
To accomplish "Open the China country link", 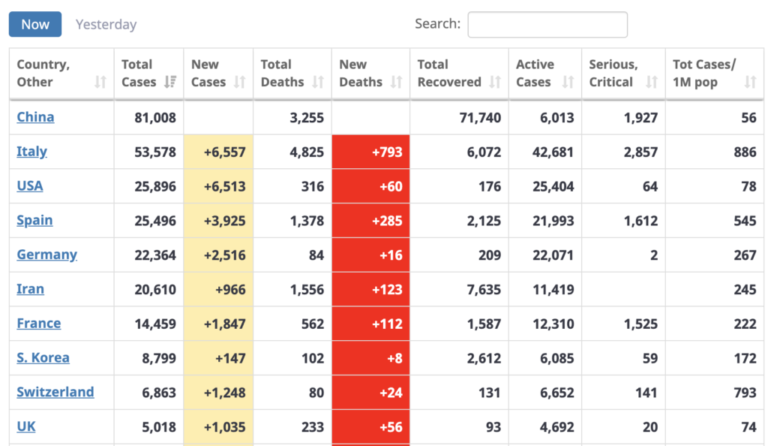I will (x=35, y=117).
